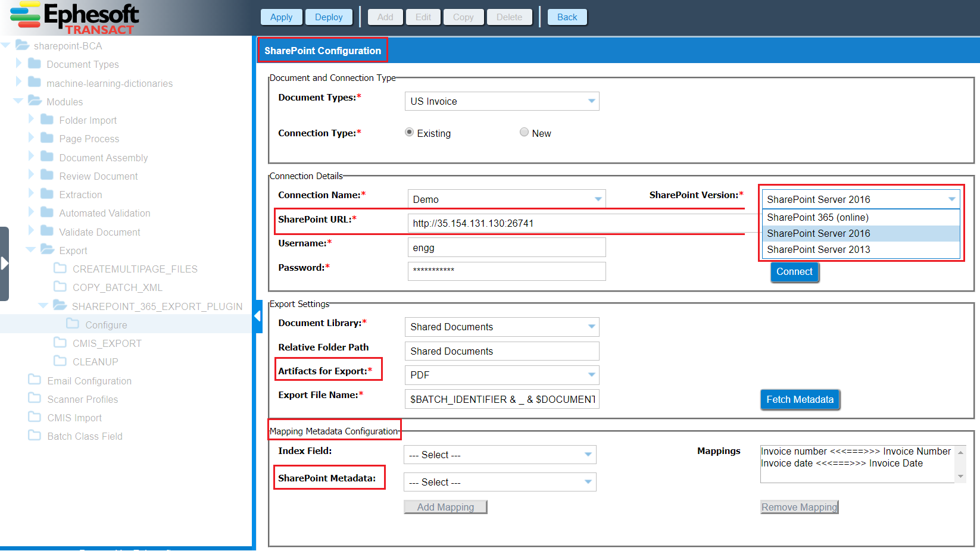The width and height of the screenshot is (980, 551).
Task: Expand the Document Types tree node
Action: tap(18, 64)
